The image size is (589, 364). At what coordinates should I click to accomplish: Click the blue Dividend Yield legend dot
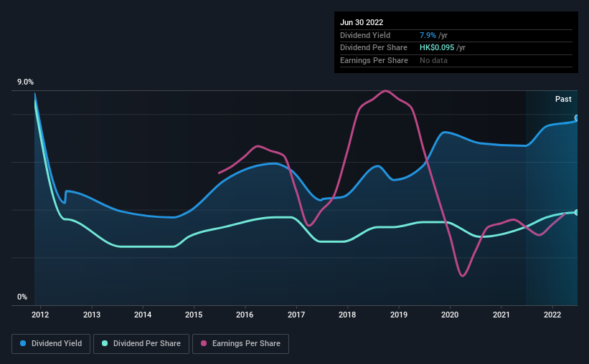coord(23,343)
